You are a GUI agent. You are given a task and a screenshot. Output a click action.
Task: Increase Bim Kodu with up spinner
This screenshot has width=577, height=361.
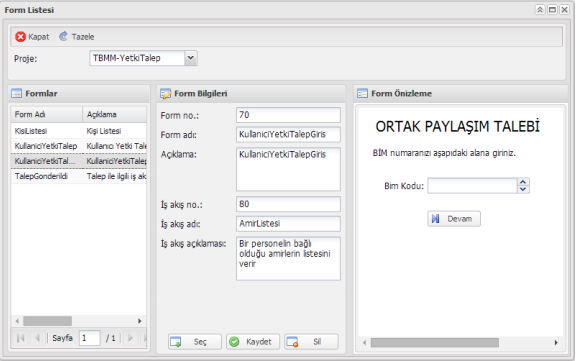[x=523, y=182]
